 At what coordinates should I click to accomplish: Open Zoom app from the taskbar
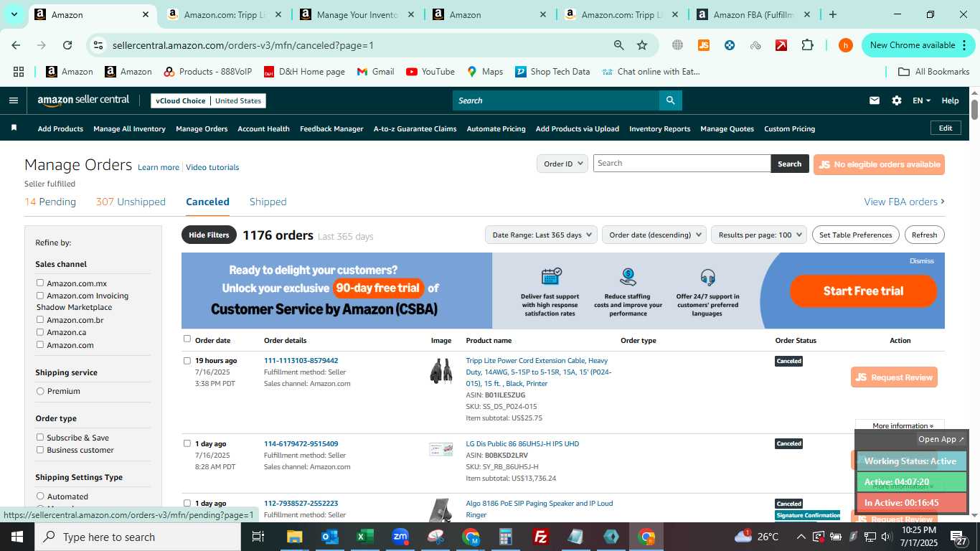tap(400, 537)
